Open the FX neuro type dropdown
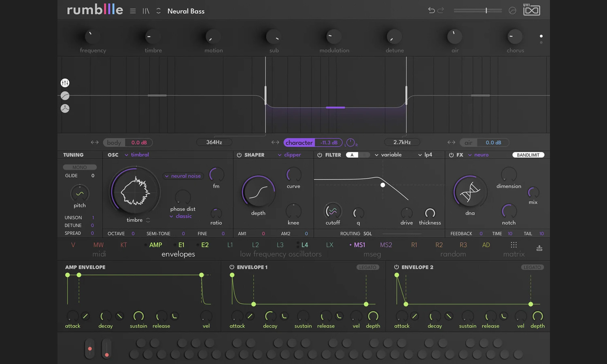Image resolution: width=607 pixels, height=364 pixels. [x=478, y=154]
